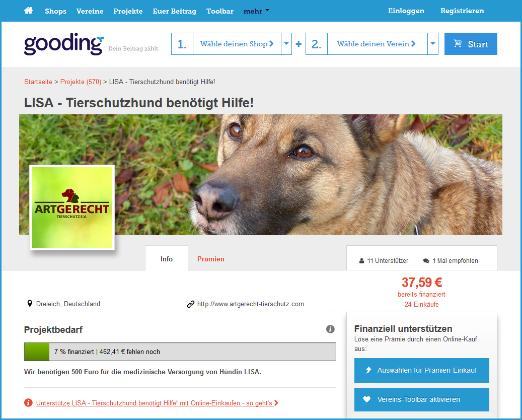Click the location pin icon near Dreieich

coord(30,304)
